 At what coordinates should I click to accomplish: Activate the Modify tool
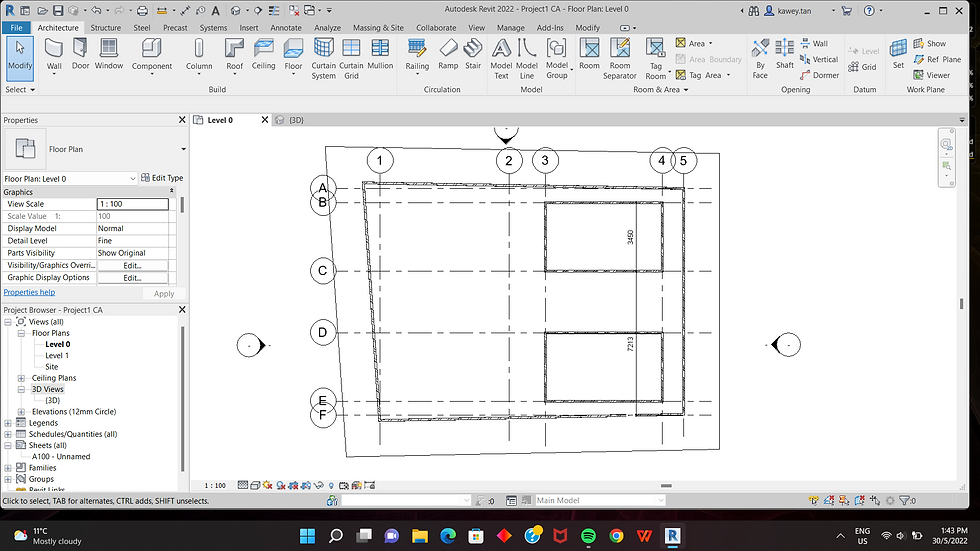(20, 57)
